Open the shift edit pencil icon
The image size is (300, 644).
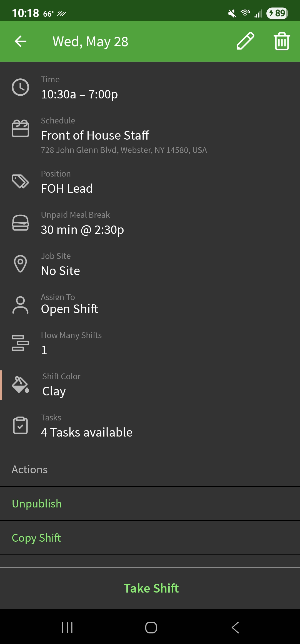[246, 41]
